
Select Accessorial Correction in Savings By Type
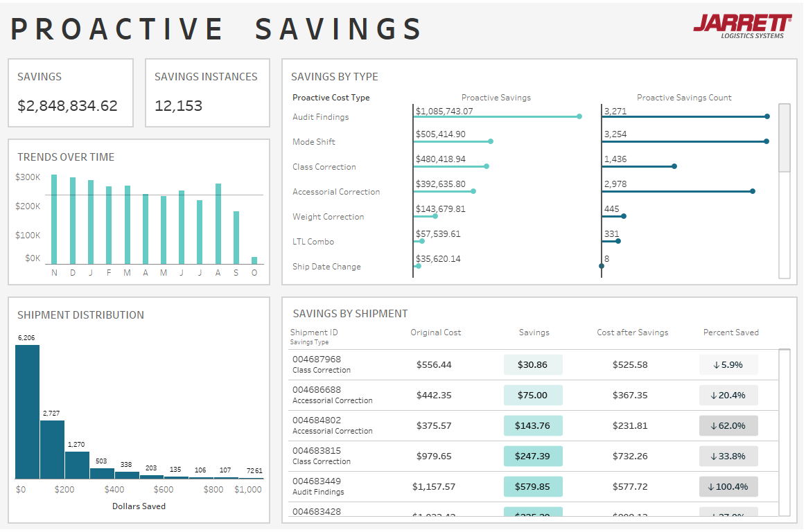tap(336, 192)
